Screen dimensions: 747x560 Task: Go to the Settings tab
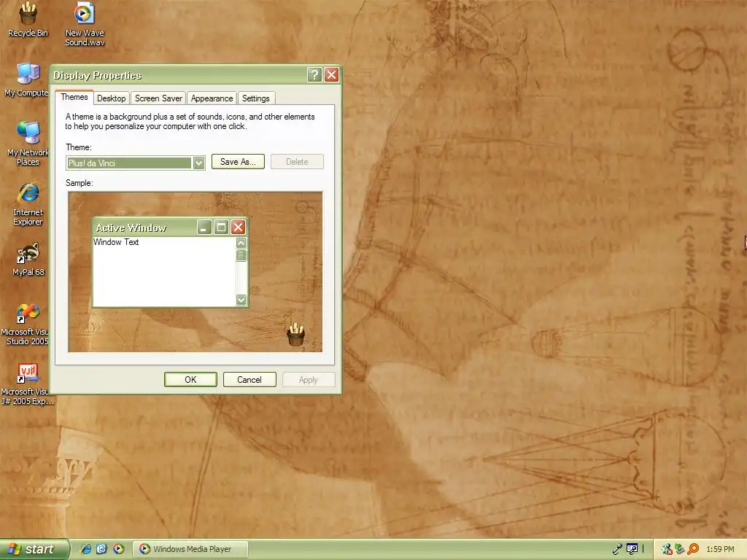(256, 98)
